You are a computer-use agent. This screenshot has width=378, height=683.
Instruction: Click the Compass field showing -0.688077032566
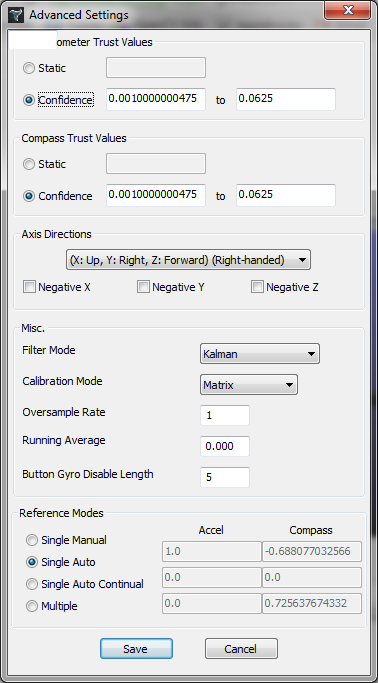(312, 551)
